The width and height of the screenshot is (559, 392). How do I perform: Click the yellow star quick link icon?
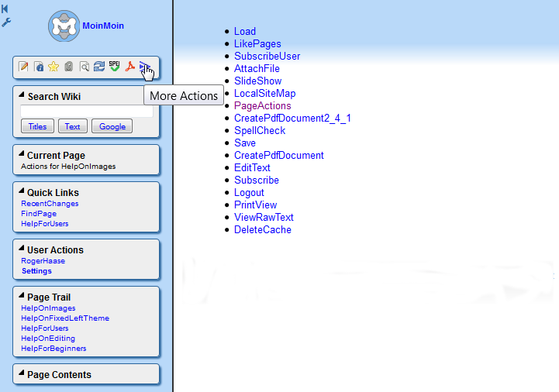(53, 67)
